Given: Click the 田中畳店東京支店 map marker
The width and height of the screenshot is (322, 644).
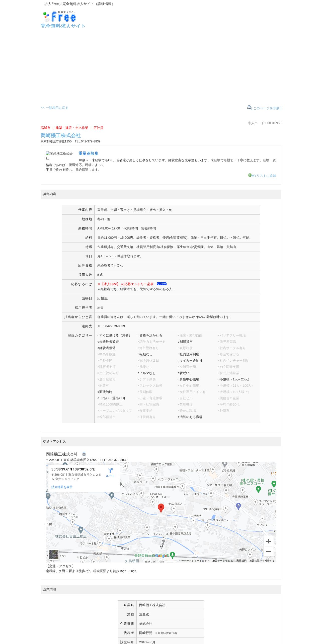Looking at the screenshot, I should point(175,528).
